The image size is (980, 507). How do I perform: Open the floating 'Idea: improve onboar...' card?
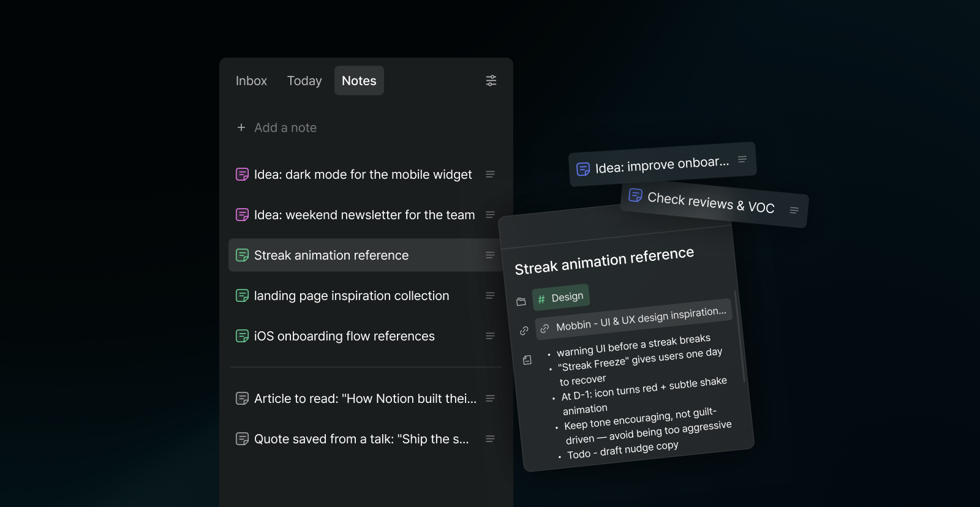(x=663, y=164)
